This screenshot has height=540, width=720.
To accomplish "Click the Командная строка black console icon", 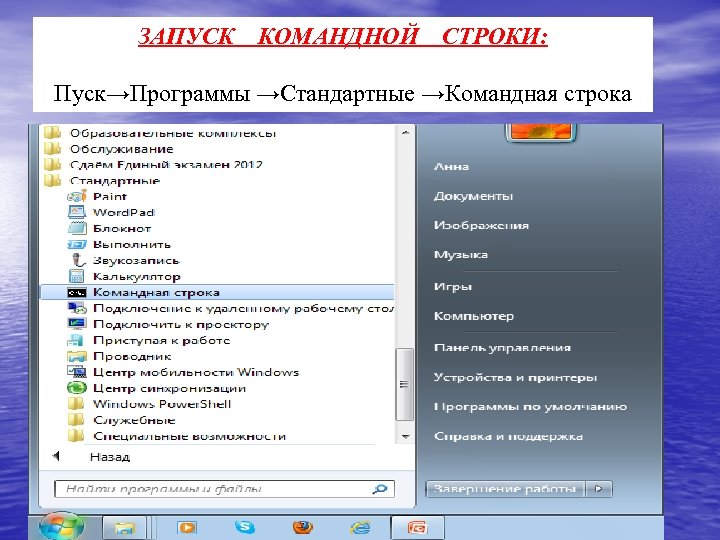I will pos(77,292).
